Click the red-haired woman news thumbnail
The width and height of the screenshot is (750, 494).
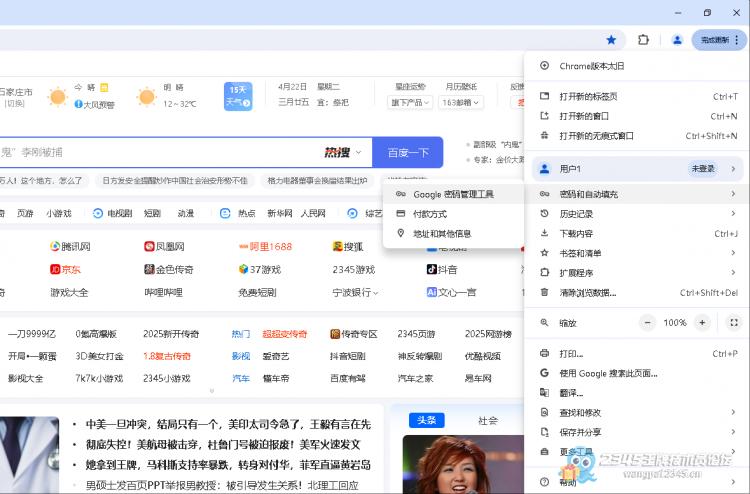463,464
